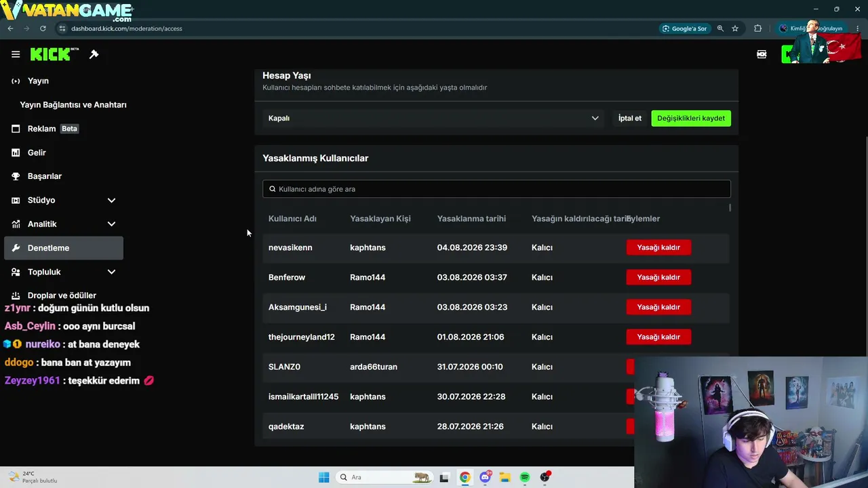Click the Google'a Sor lens button
The height and width of the screenshot is (488, 868).
(684, 28)
